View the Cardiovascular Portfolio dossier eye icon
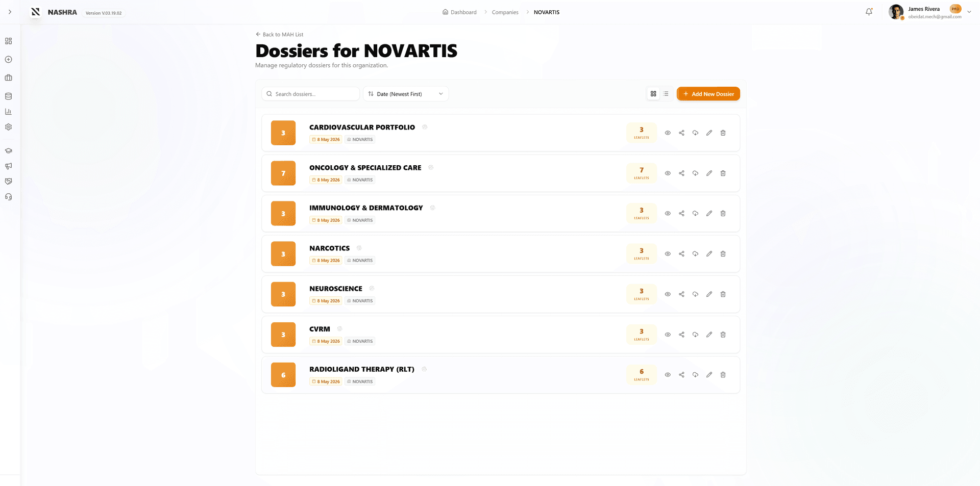980x486 pixels. 668,133
